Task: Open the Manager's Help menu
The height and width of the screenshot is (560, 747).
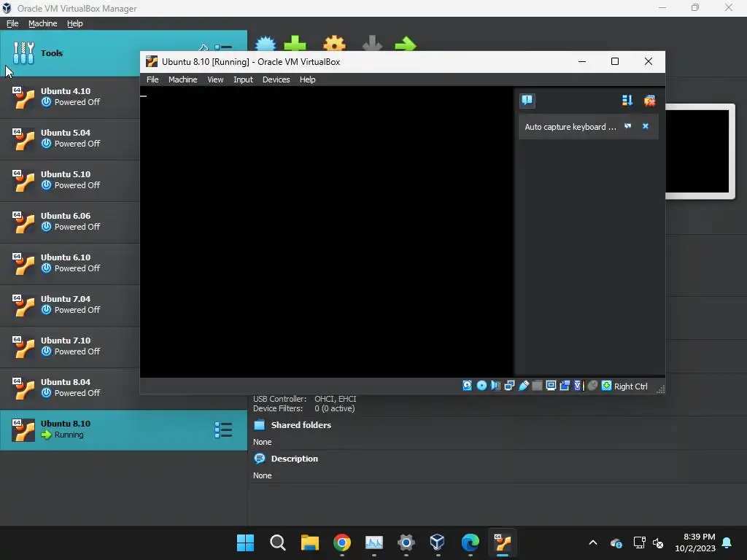Action: click(x=75, y=23)
